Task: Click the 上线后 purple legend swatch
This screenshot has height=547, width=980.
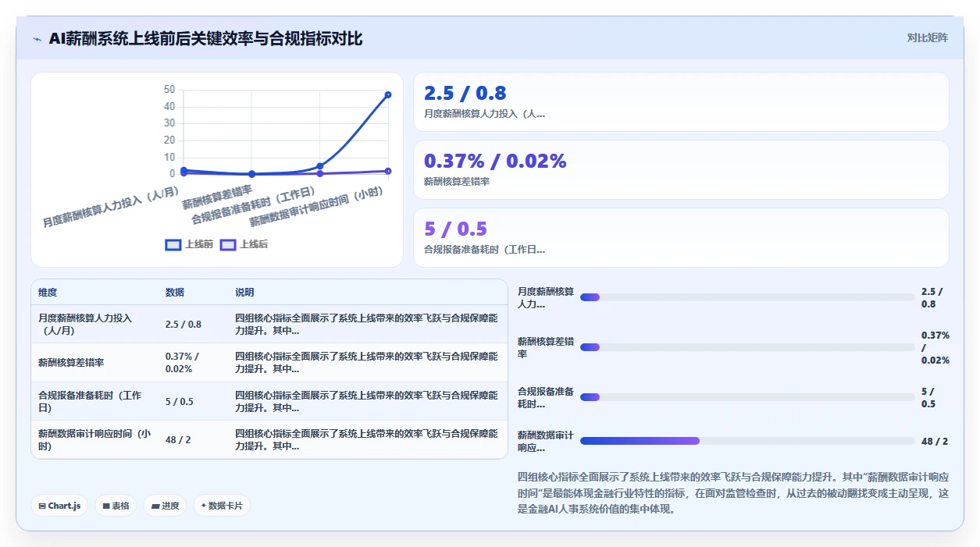Action: tap(228, 244)
